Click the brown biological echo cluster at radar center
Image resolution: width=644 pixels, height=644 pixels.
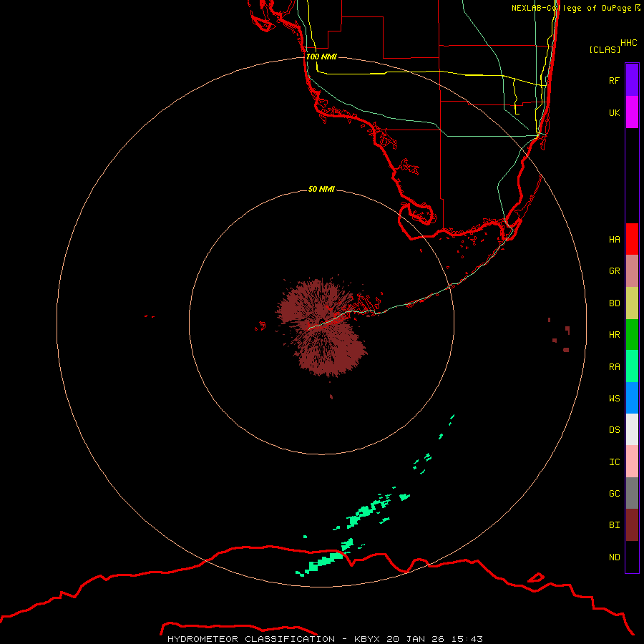(x=323, y=326)
